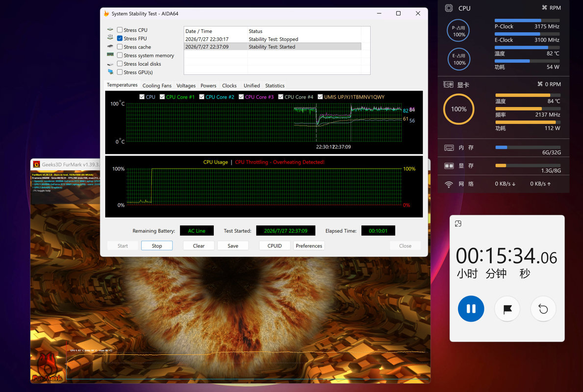Click the FurMark GPU temperature graph
583x392 pixels.
tap(247, 361)
